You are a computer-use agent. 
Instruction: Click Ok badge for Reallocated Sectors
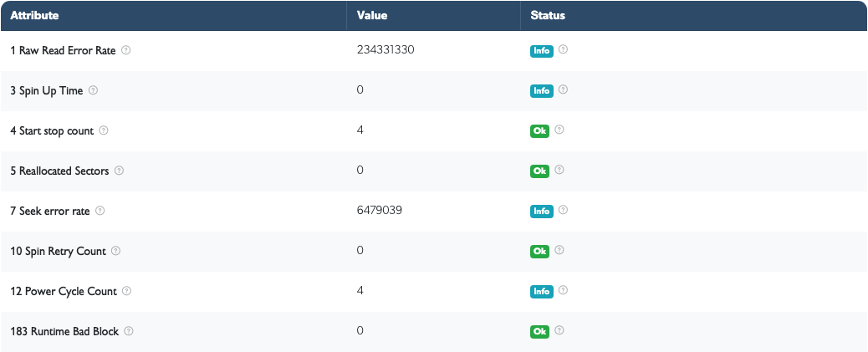pyautogui.click(x=539, y=171)
